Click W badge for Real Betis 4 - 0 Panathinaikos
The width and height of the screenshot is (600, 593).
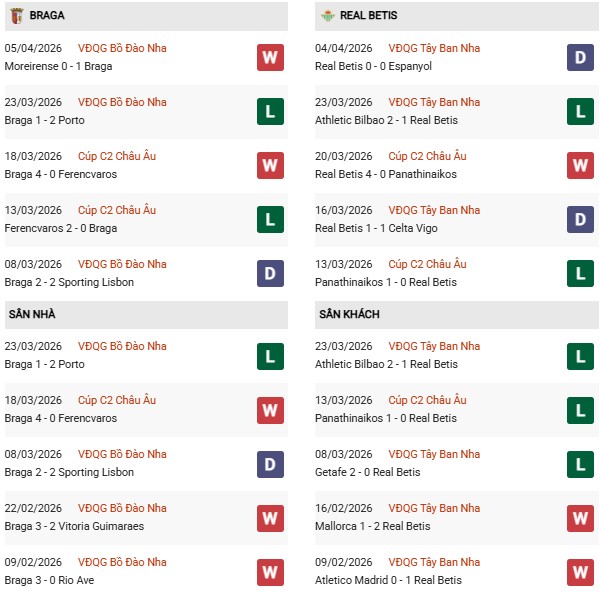point(578,165)
